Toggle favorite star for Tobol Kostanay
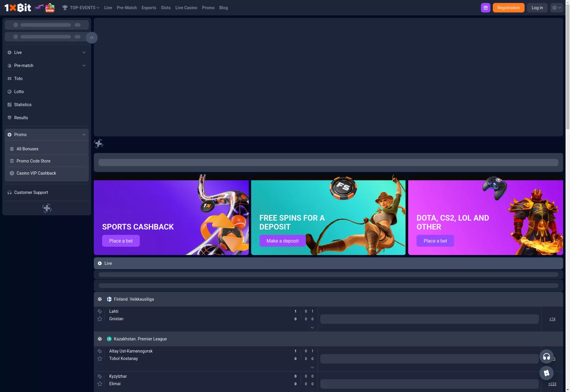 100,358
